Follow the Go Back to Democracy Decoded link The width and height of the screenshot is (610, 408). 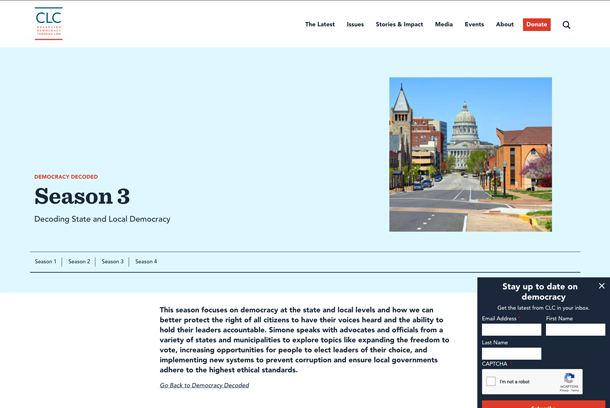pyautogui.click(x=204, y=385)
